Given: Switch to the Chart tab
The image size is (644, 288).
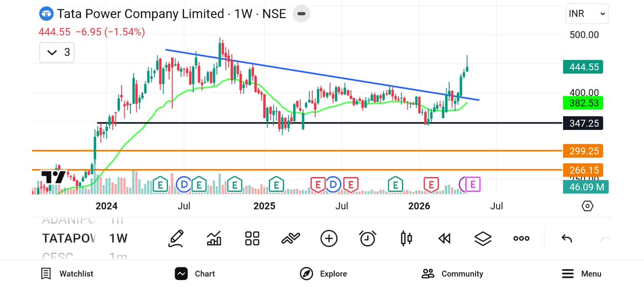Looking at the screenshot, I should [195, 274].
